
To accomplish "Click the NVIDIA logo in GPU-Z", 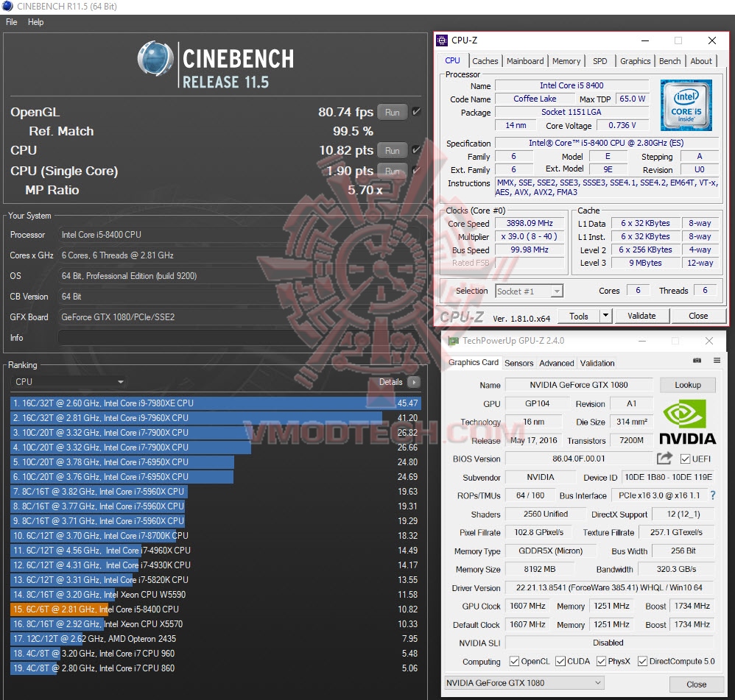I will click(687, 422).
